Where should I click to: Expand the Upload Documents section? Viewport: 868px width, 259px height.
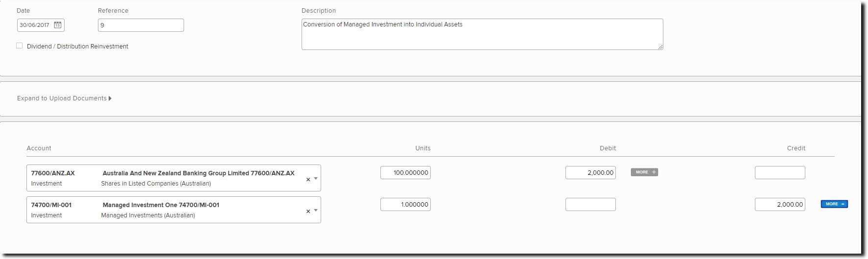(64, 98)
